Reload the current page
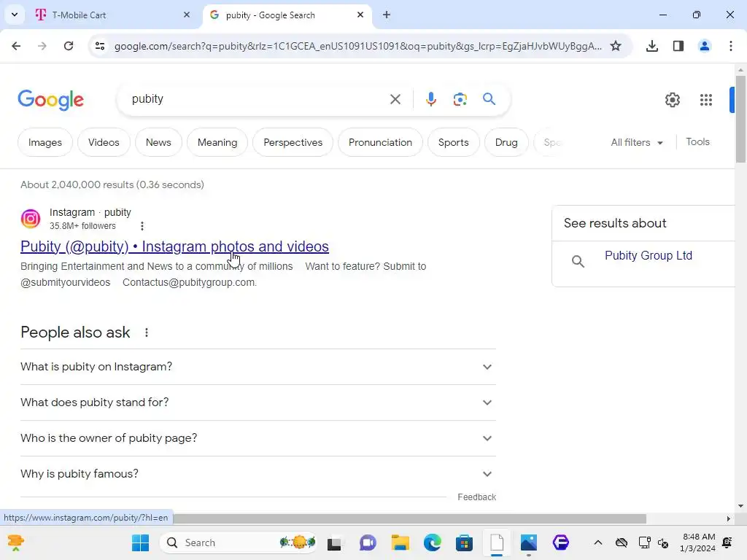Viewport: 747px width, 560px height. point(69,46)
